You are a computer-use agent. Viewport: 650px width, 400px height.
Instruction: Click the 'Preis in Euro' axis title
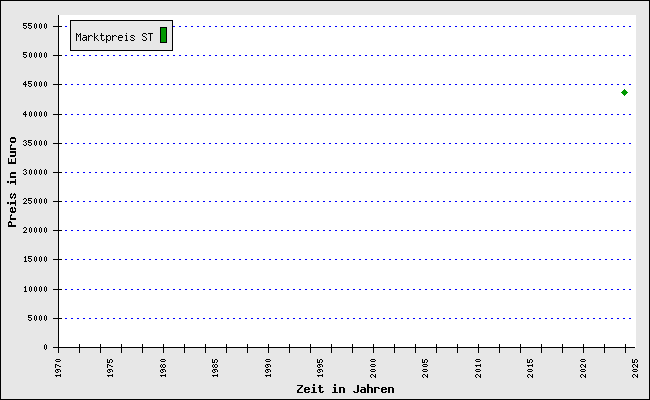point(12,182)
